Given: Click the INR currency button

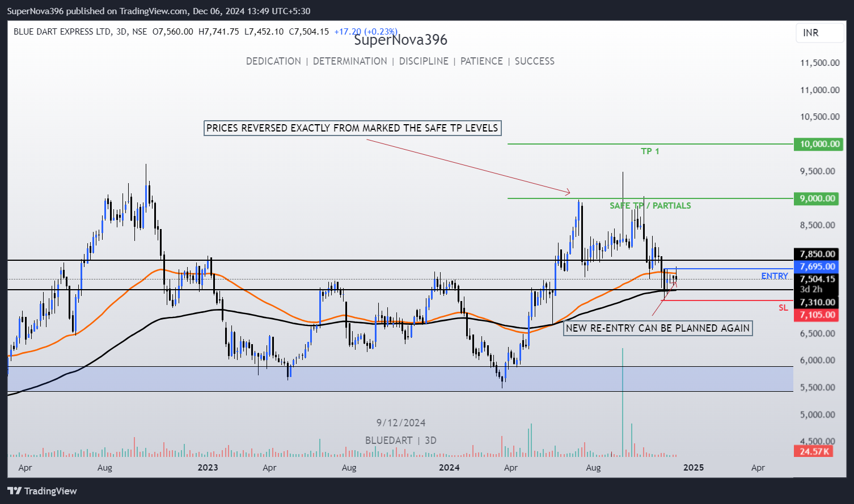Looking at the screenshot, I should click(819, 33).
